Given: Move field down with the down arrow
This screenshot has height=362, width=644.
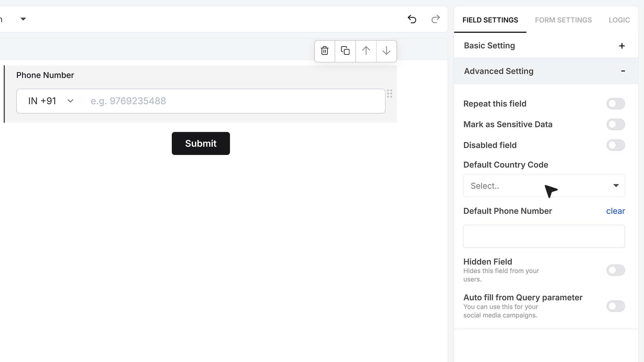Looking at the screenshot, I should coord(386,51).
